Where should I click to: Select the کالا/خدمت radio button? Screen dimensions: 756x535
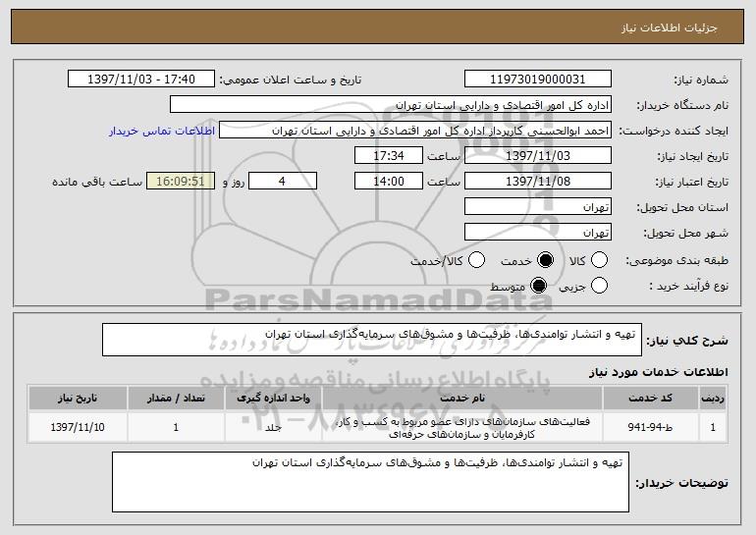tap(476, 260)
